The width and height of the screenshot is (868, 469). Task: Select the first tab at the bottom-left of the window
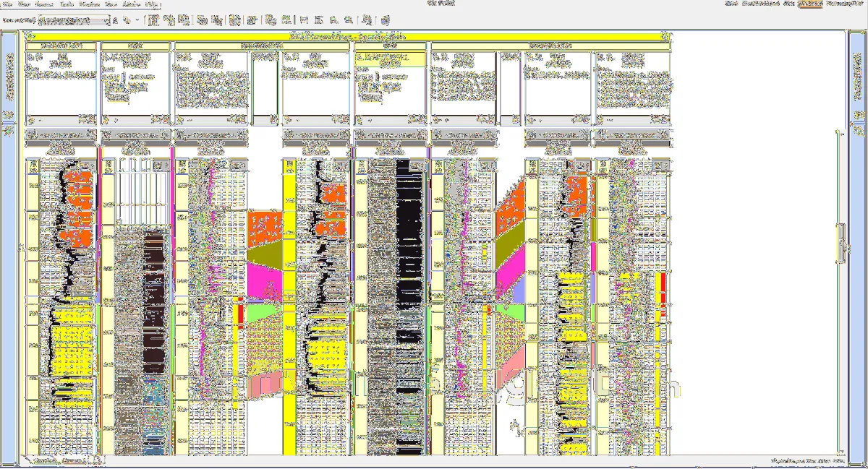tap(46, 460)
